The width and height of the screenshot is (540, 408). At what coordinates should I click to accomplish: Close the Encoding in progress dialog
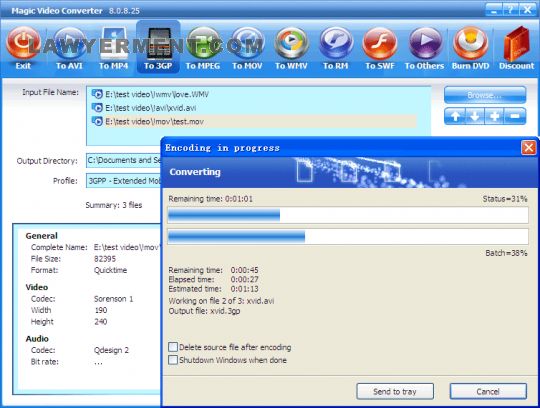529,148
